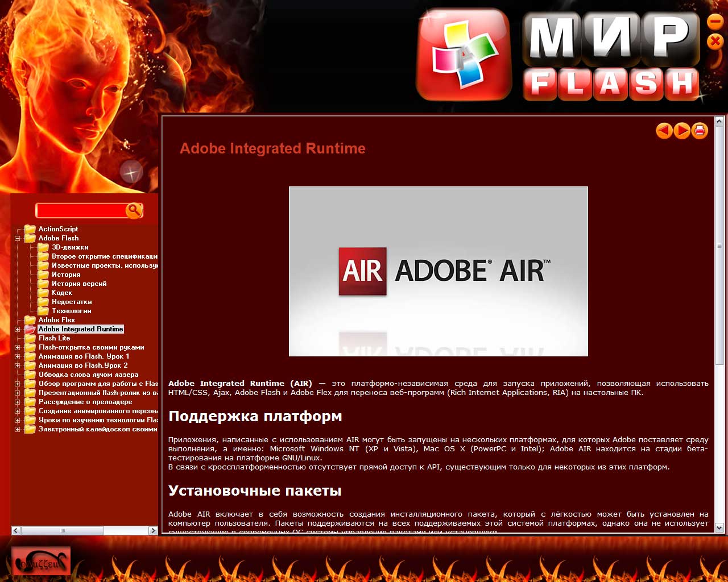Click the ActionScript folder icon

[30, 229]
